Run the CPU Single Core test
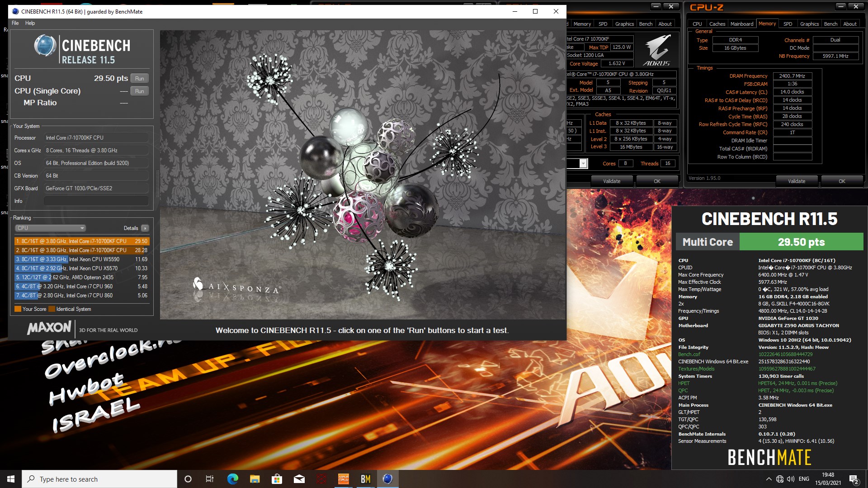 [x=140, y=91]
